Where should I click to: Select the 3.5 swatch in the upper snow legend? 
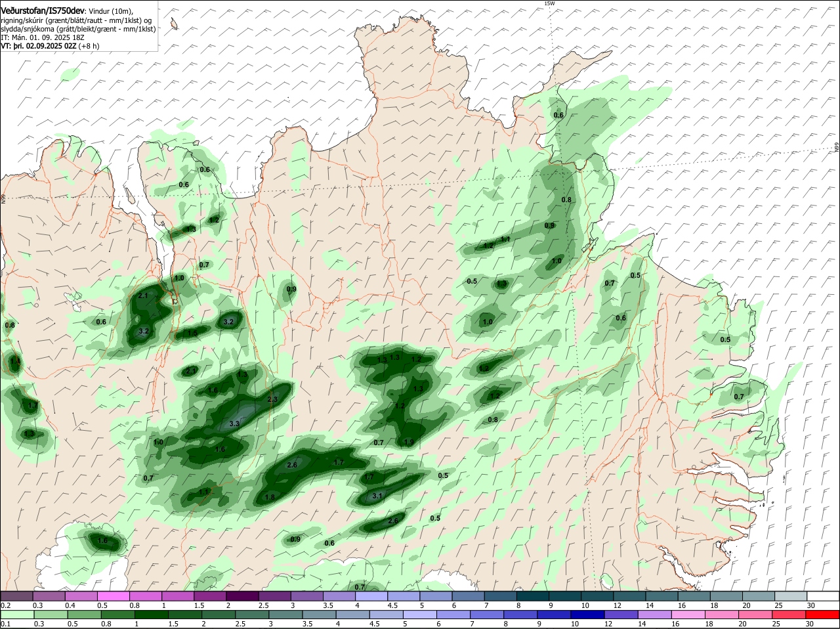click(339, 596)
